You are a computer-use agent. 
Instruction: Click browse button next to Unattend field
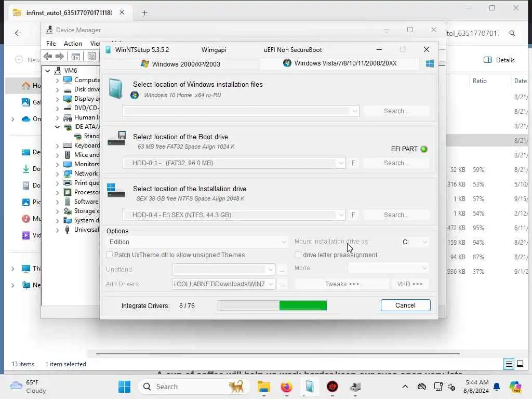(282, 270)
